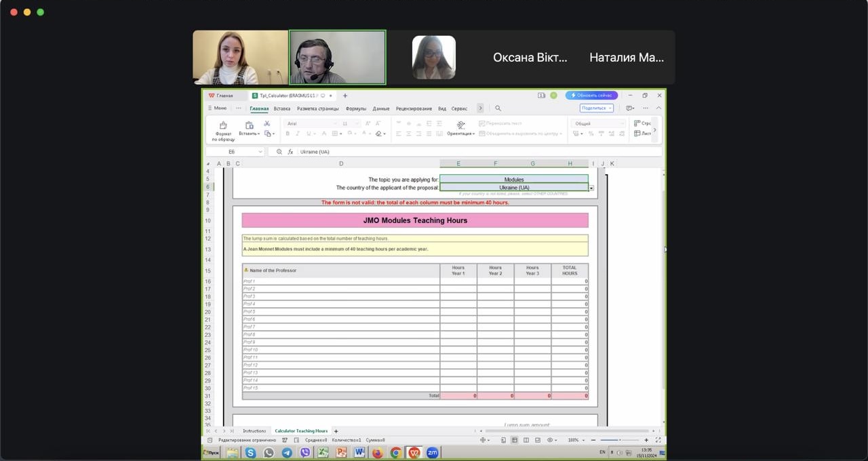Click the zoom out minus button in the status bar
Screen dimensions: 868x461
pos(593,440)
